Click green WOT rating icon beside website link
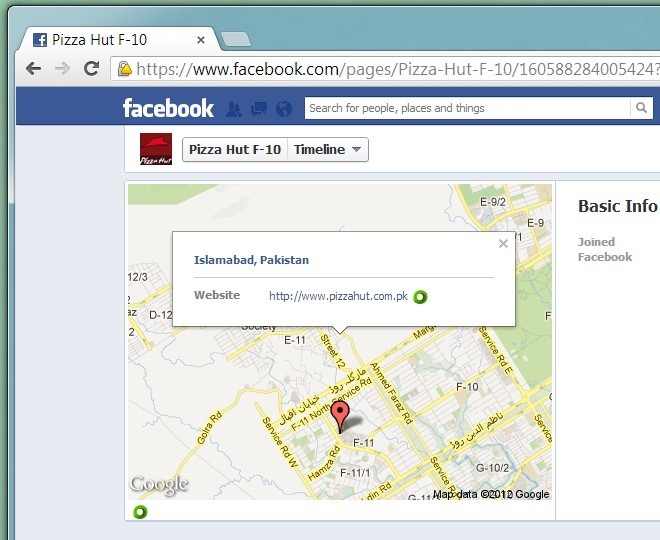The height and width of the screenshot is (540, 660). 420,297
